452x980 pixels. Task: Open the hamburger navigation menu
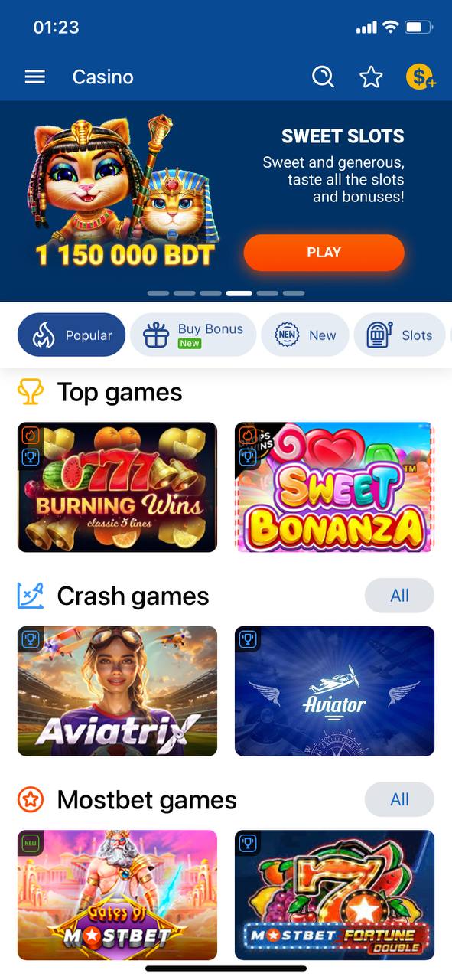(x=35, y=77)
